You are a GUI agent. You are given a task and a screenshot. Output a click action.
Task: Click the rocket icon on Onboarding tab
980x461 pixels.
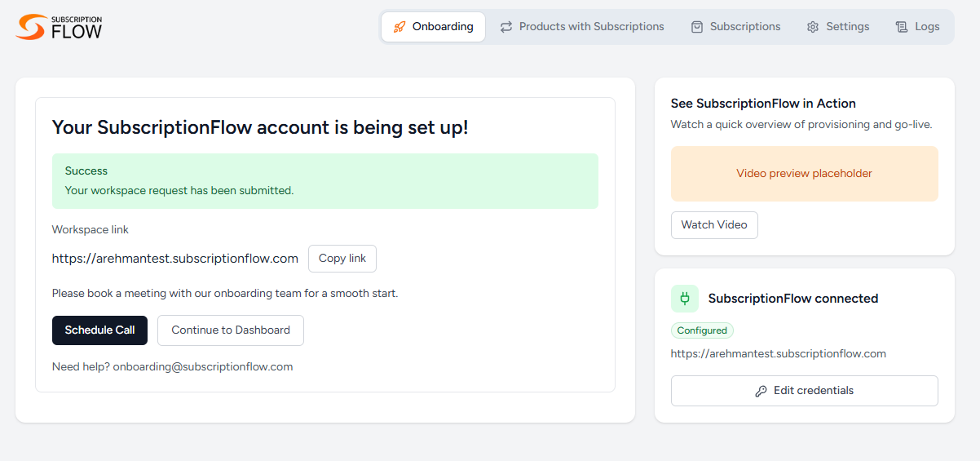pos(399,27)
